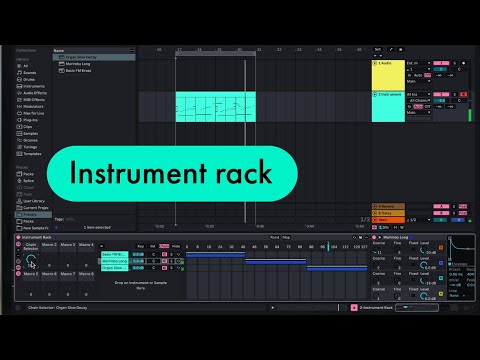Solo the 2 Instrument track
Image resolution: width=480 pixels, height=360 pixels.
[454, 94]
